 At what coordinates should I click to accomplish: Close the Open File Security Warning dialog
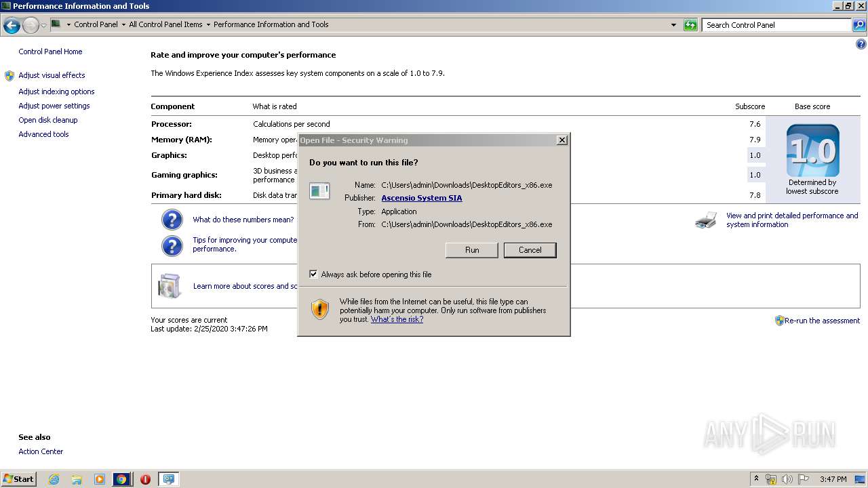pos(561,140)
